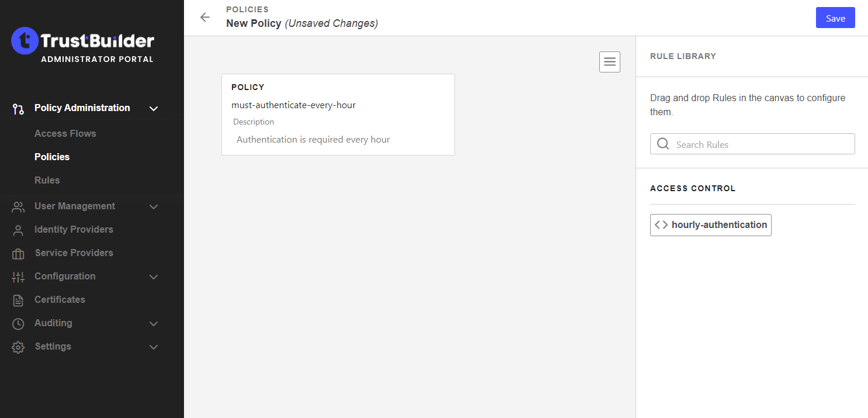Click the Settings gear icon
This screenshot has width=868, height=418.
coord(18,347)
